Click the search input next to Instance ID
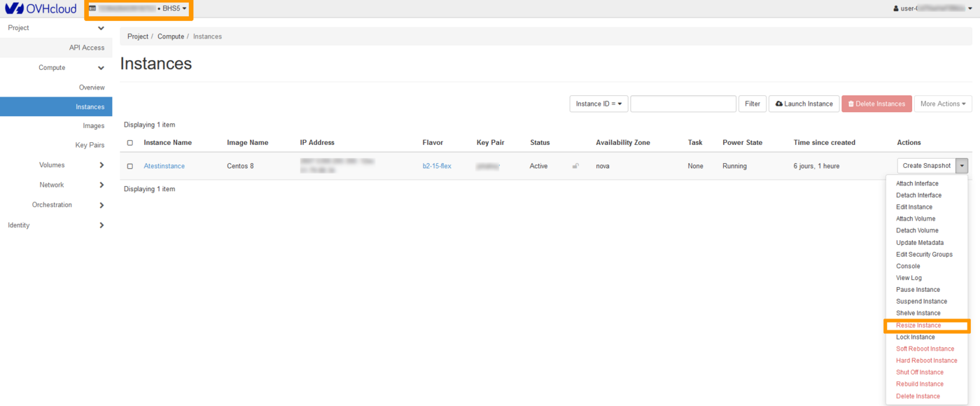The height and width of the screenshot is (406, 980). click(x=682, y=103)
